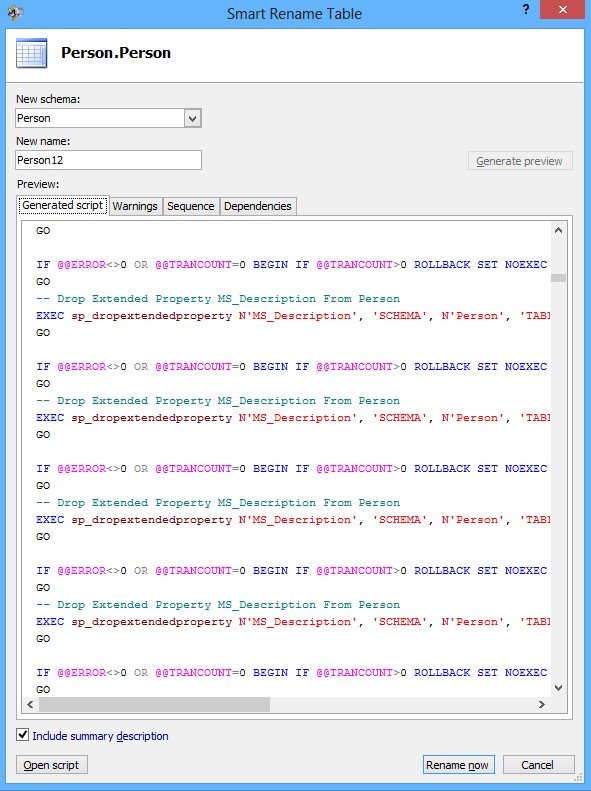Click the Open script button

(51, 765)
